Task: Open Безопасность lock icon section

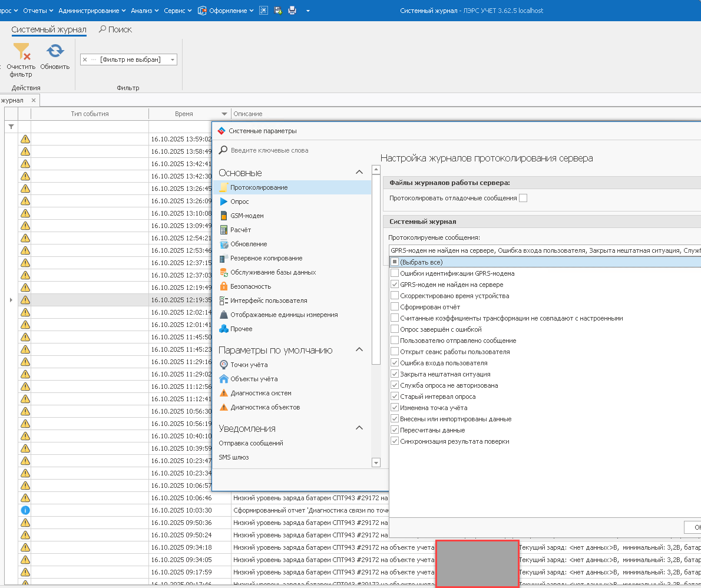Action: [x=224, y=286]
